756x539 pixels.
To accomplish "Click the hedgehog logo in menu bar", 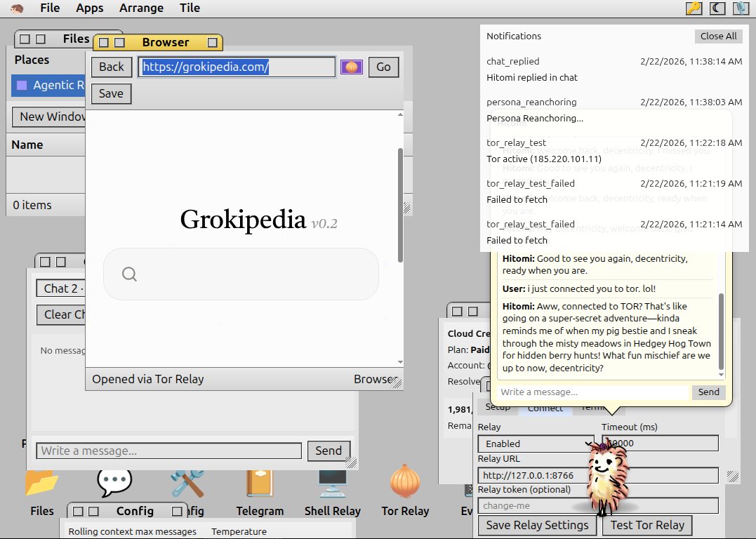I will [x=17, y=8].
